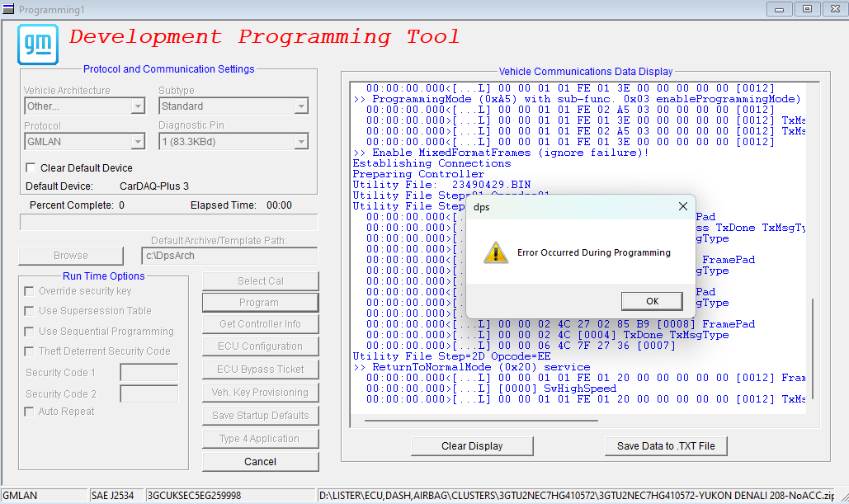The width and height of the screenshot is (849, 504).
Task: Click Clear Display button
Action: coord(472,446)
